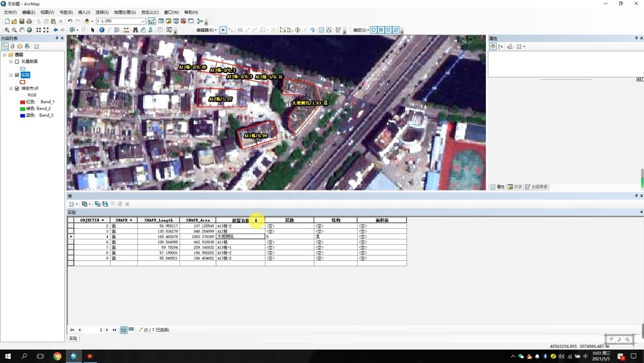The image size is (644, 363).
Task: Select the Identify tool
Action: 102,30
